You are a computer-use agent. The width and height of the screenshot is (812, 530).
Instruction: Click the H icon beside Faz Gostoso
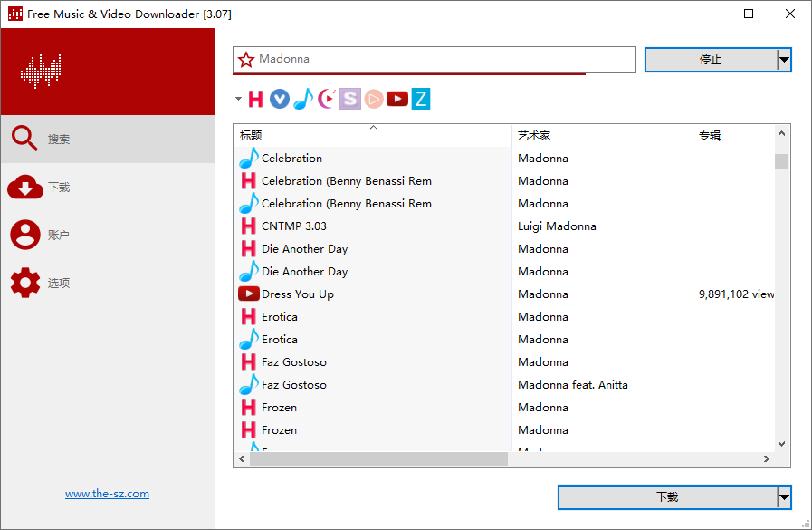click(249, 362)
